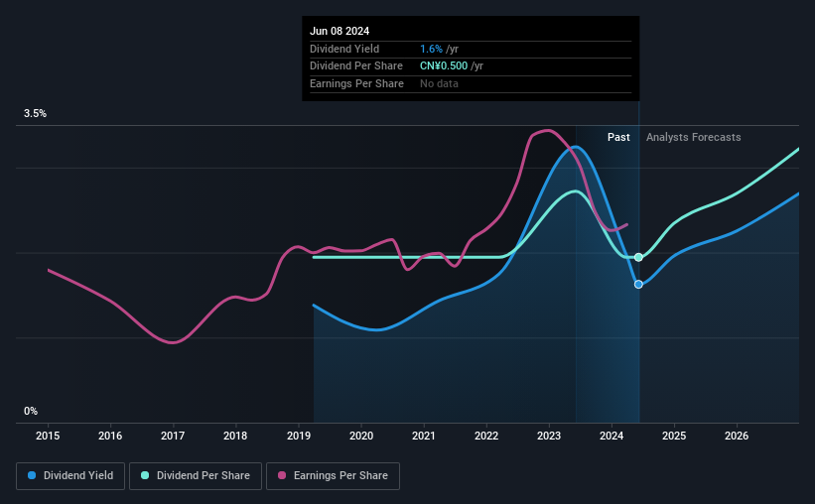Click the 2018 x-axis label

coord(235,436)
